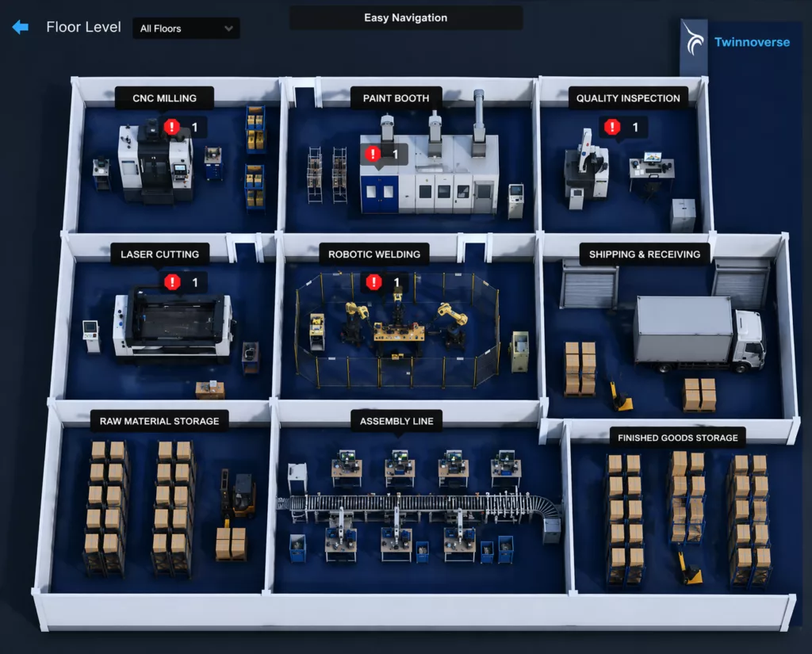812x654 pixels.
Task: Toggle the Assembly Line zone view
Action: click(x=396, y=421)
